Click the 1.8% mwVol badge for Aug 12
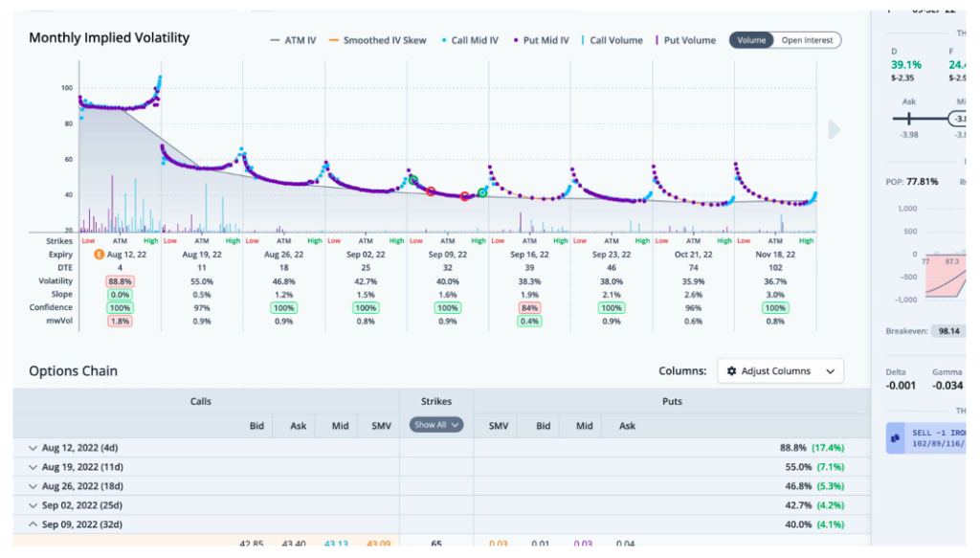Screen dimensions: 980x558 (x=120, y=322)
